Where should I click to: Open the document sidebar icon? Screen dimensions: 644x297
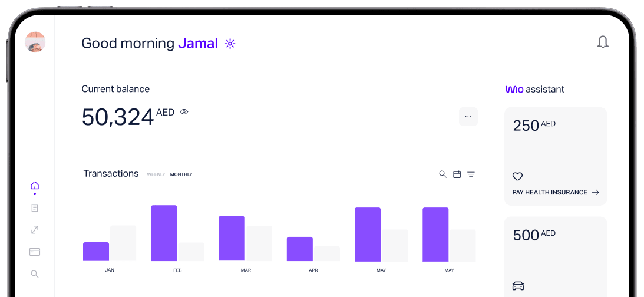click(35, 208)
